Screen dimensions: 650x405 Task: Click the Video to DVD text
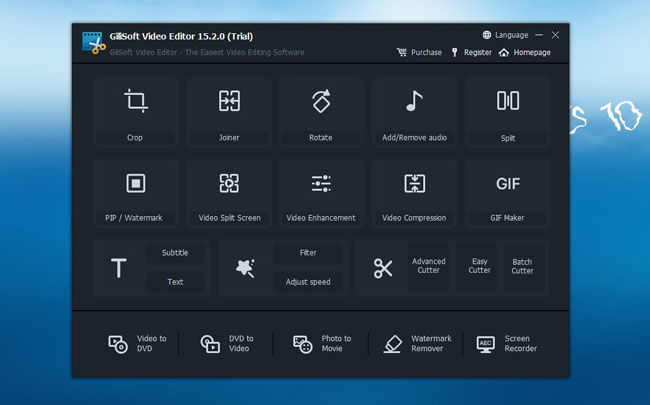pyautogui.click(x=151, y=344)
